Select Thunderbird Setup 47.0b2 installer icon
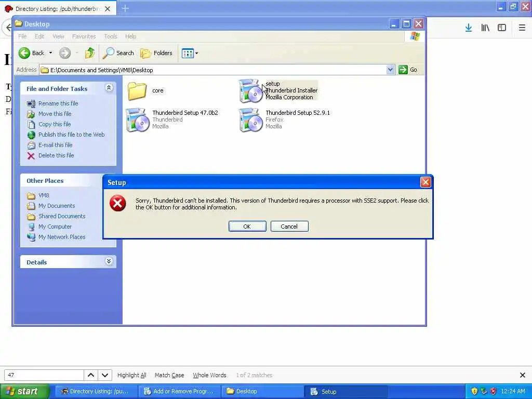Image resolution: width=532 pixels, height=399 pixels. [x=137, y=120]
